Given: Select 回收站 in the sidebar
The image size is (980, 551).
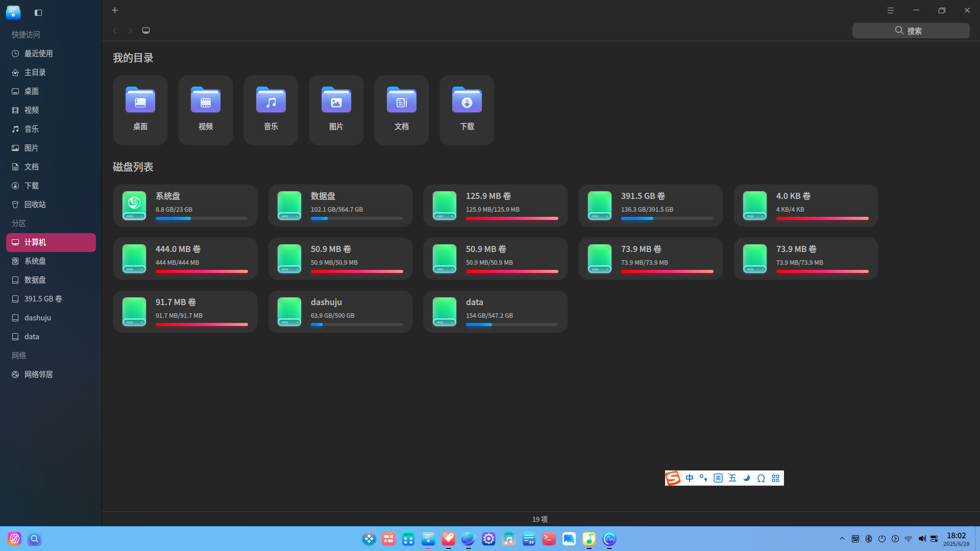Looking at the screenshot, I should pos(51,205).
